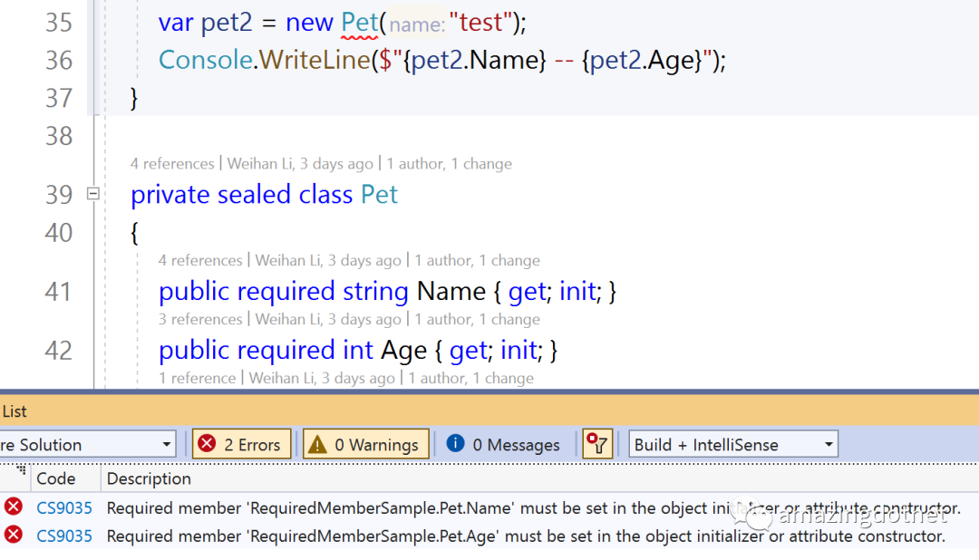
Task: Click the clear filters funnel icon
Action: point(597,444)
